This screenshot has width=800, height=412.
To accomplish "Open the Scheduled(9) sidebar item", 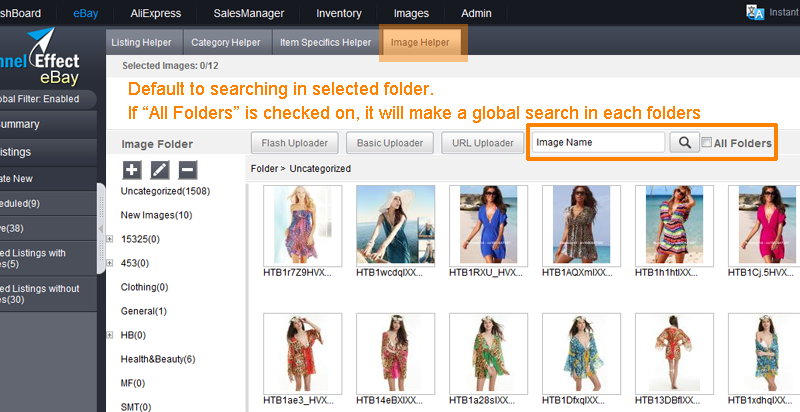I will pyautogui.click(x=48, y=203).
